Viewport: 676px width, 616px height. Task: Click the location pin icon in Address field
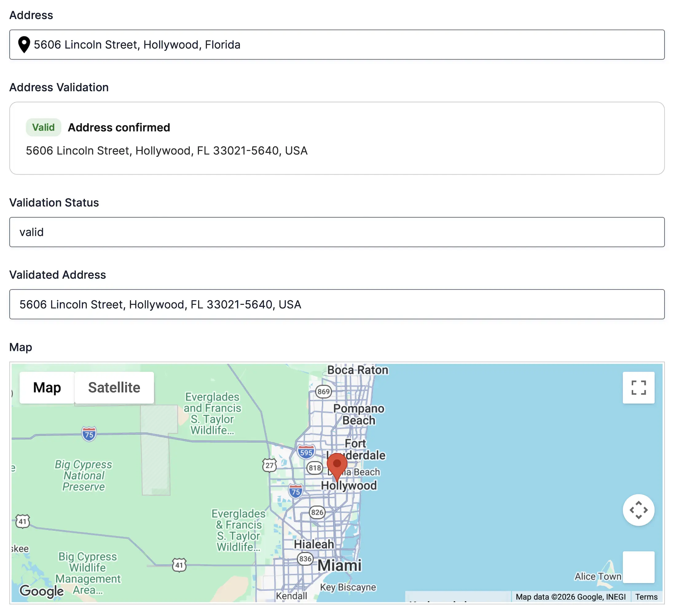point(24,45)
